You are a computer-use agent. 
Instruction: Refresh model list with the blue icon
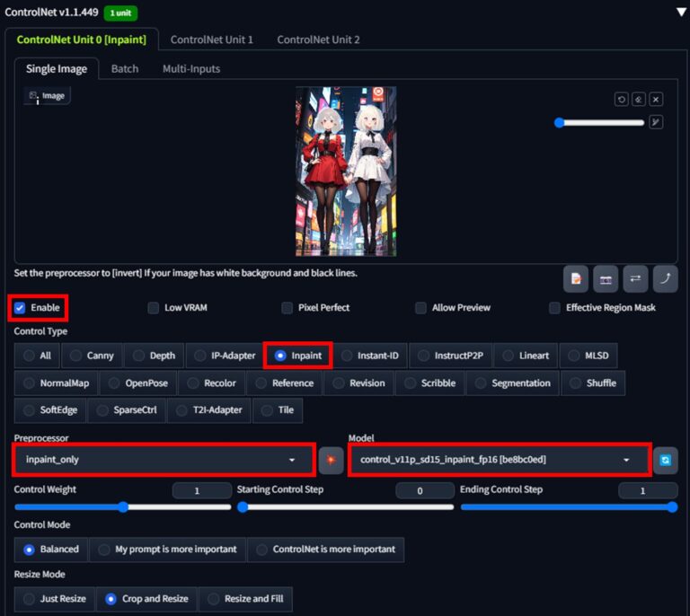click(x=665, y=460)
